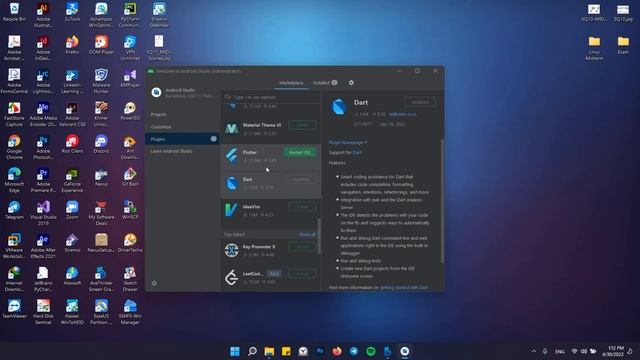This screenshot has height=360, width=640.
Task: Select WinSCP desktop icon
Action: 130,210
